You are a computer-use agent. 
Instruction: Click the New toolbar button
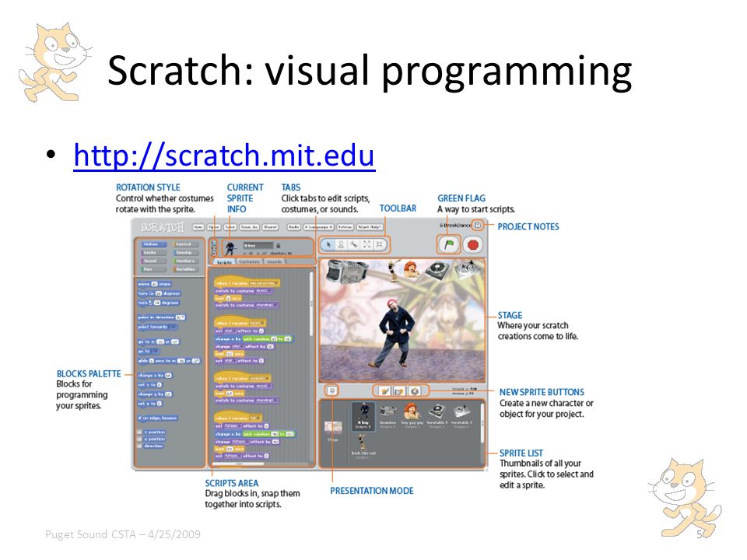[198, 227]
